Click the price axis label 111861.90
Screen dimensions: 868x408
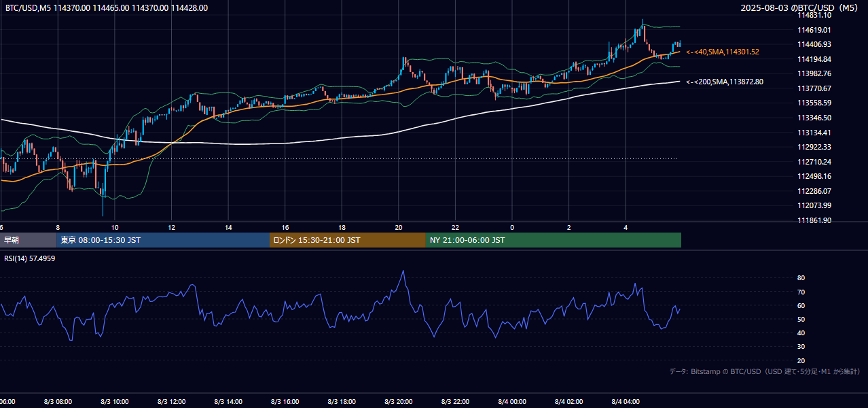pos(815,220)
